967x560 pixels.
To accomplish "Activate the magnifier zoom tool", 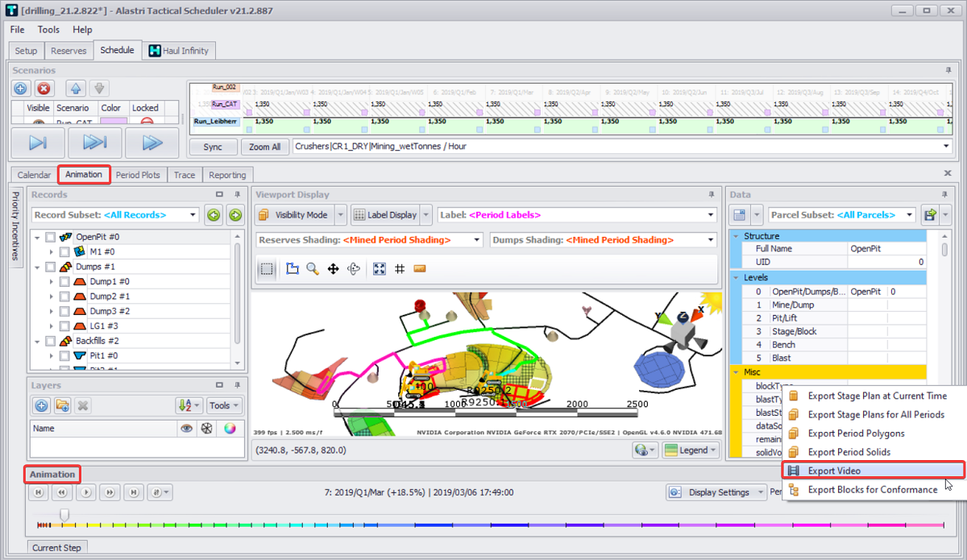I will (x=313, y=269).
